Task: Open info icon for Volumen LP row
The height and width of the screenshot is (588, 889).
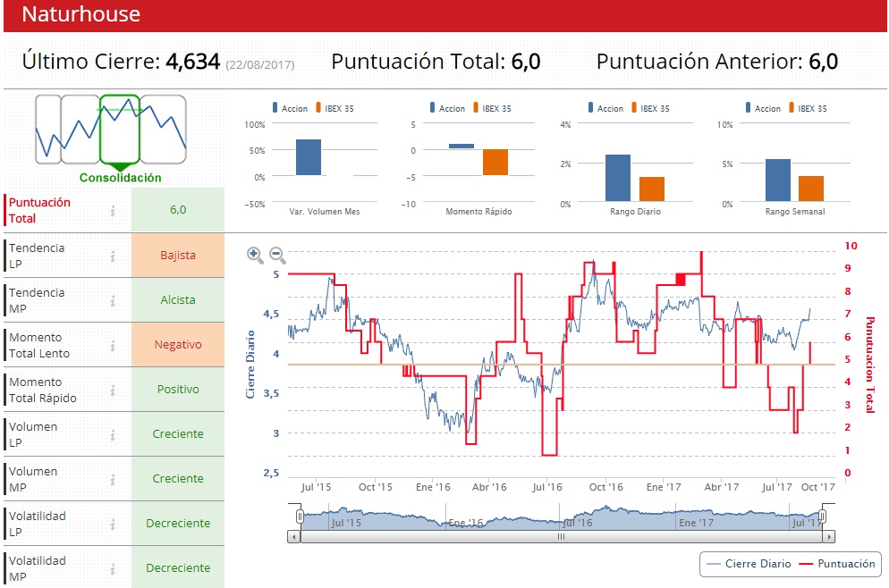Action: [x=113, y=435]
